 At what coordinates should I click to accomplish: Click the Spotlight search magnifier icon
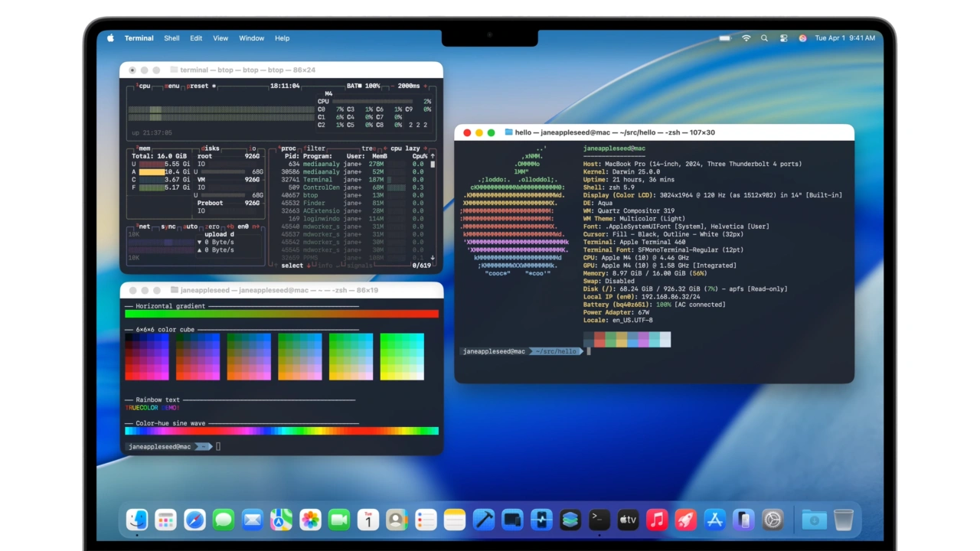tap(764, 38)
